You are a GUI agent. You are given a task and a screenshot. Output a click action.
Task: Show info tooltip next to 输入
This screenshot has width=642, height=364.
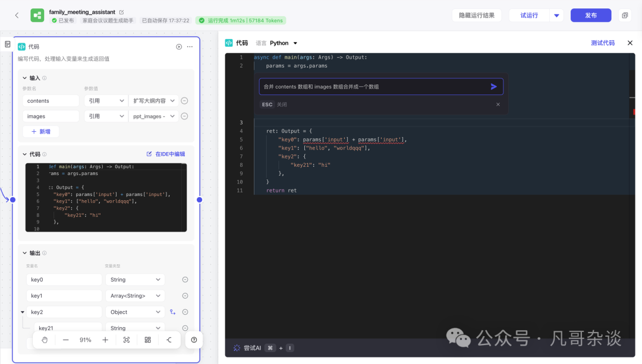(44, 78)
